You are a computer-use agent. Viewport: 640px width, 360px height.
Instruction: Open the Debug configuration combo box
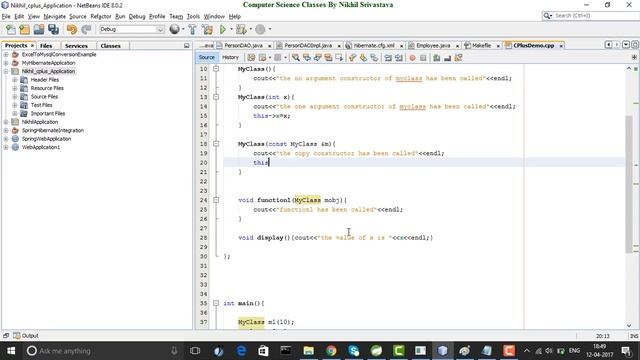pos(131,29)
